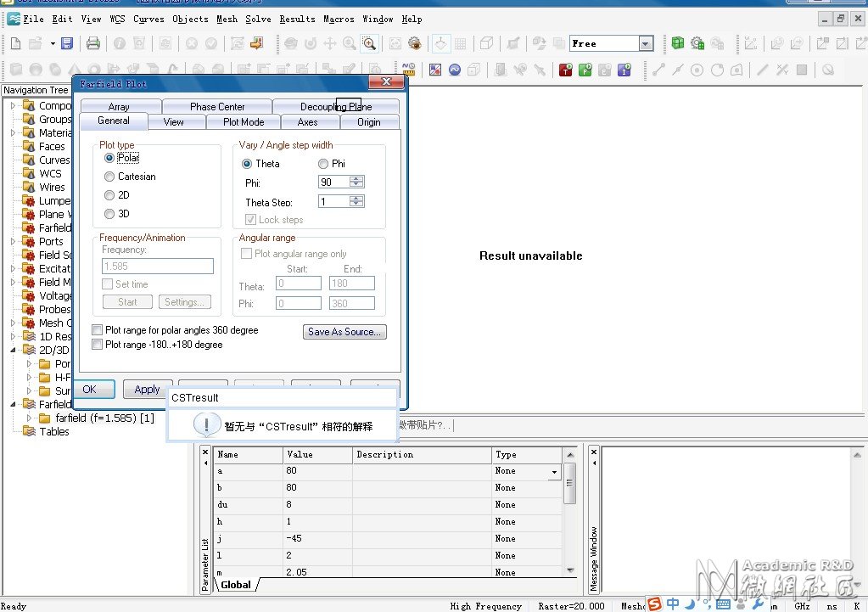Toggle the working plane axes icon
The image size is (868, 612).
coord(440,43)
